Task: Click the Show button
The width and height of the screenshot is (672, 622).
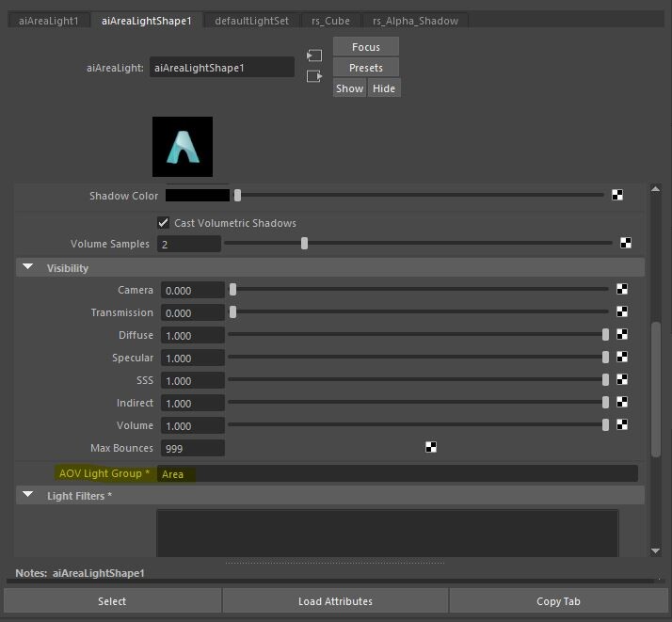Action: (350, 88)
